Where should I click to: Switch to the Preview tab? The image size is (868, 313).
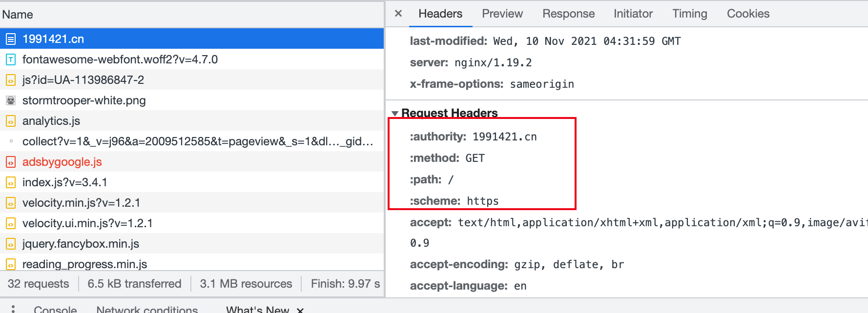click(502, 14)
